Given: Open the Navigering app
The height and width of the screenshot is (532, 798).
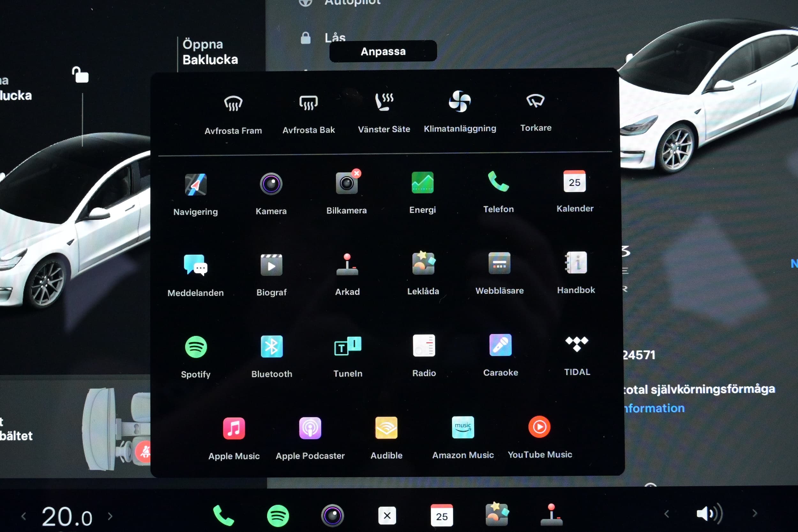Looking at the screenshot, I should pos(195,184).
